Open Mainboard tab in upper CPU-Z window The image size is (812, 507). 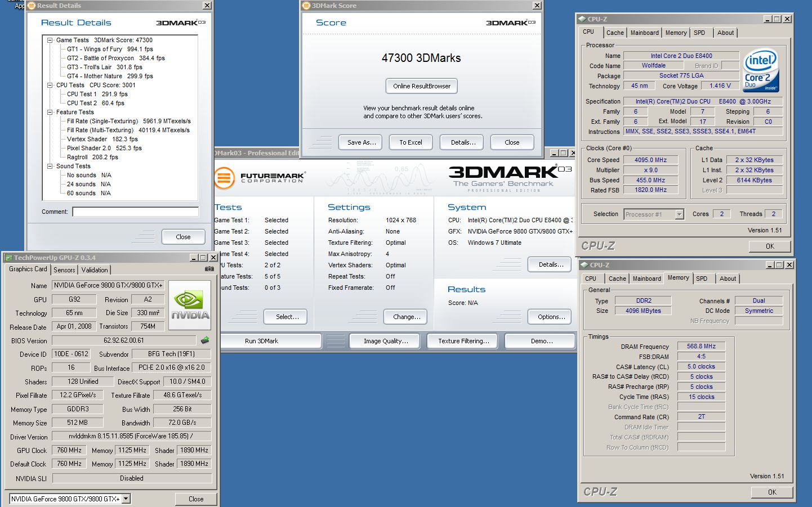coord(645,33)
